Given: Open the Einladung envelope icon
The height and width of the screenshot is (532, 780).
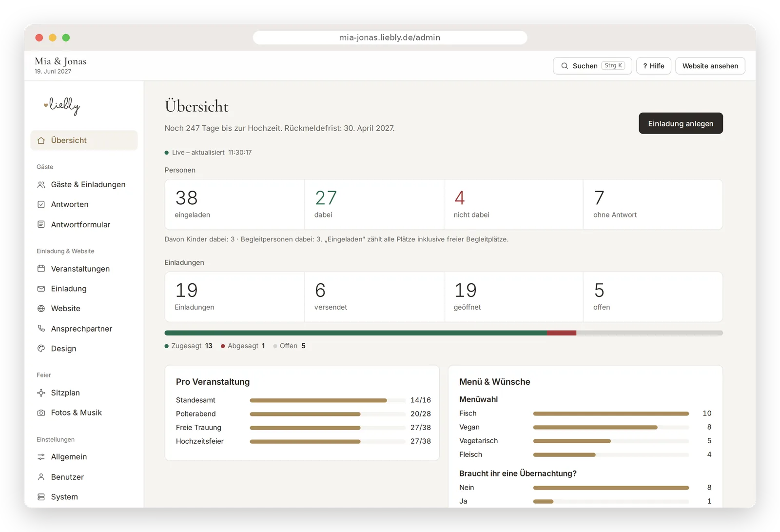Looking at the screenshot, I should [x=41, y=289].
